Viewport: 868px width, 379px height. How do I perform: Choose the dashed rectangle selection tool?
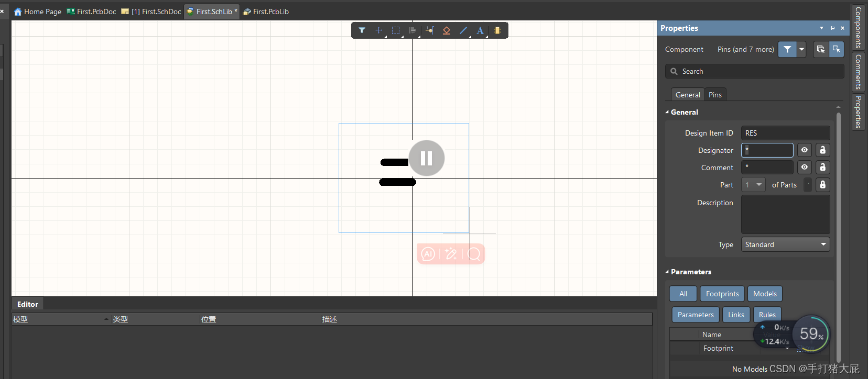click(396, 30)
